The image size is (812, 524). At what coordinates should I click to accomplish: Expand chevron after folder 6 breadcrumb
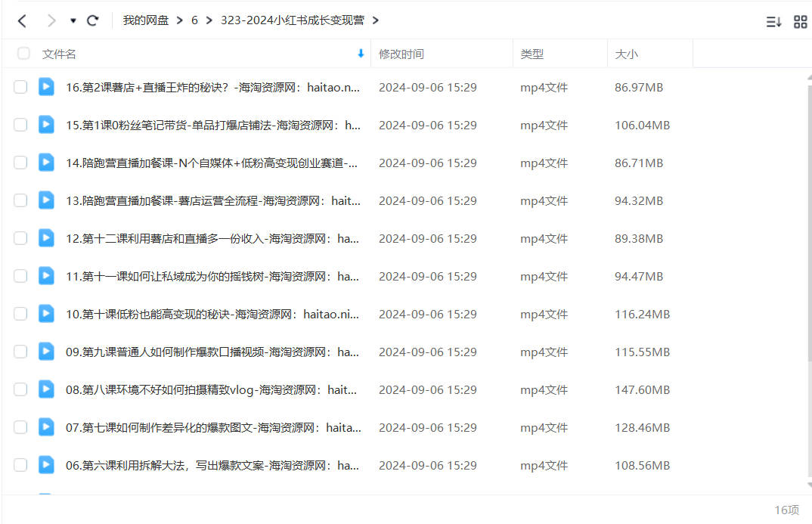click(209, 20)
